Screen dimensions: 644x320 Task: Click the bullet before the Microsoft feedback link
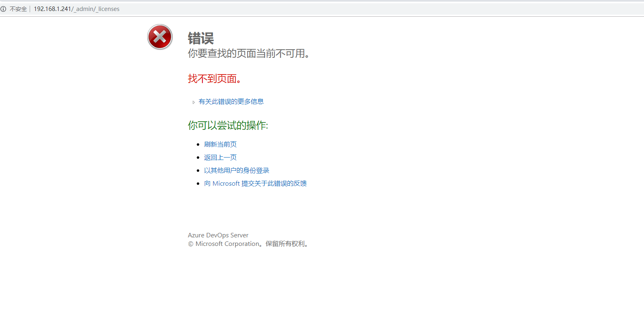(x=198, y=184)
